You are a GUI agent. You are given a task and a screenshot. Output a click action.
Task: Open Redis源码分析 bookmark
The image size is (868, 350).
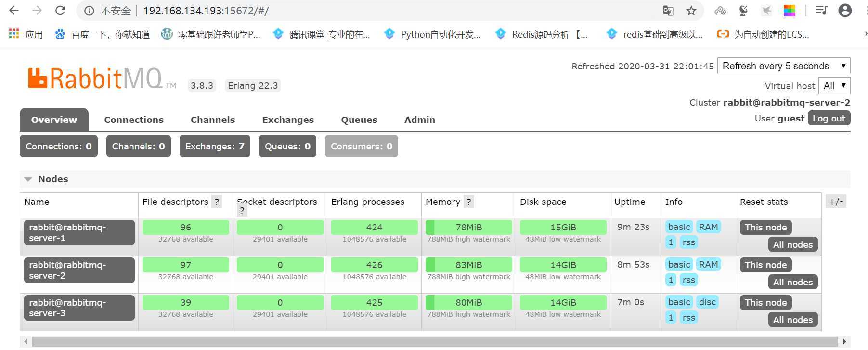542,34
